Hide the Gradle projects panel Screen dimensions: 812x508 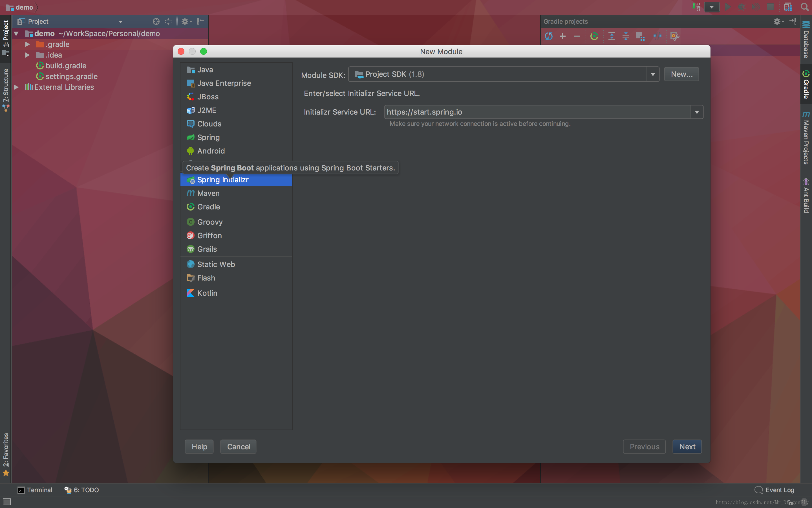(793, 21)
